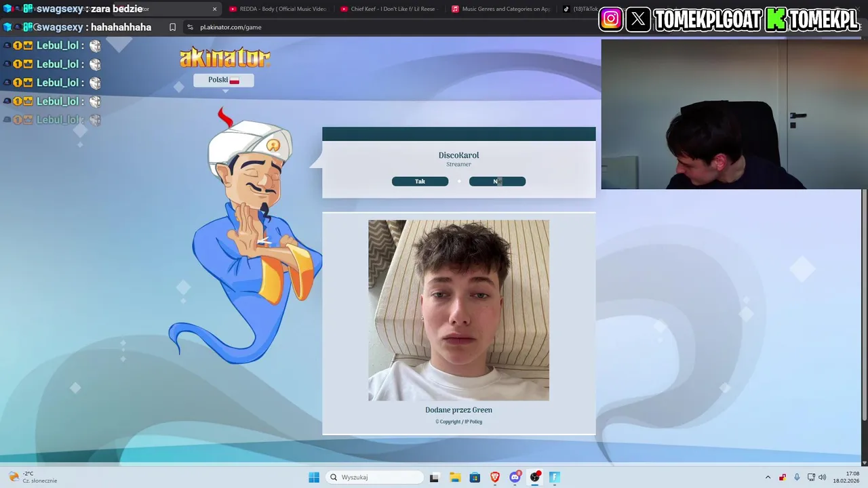The image size is (868, 488).
Task: Click the Akinator logo
Action: 224,58
